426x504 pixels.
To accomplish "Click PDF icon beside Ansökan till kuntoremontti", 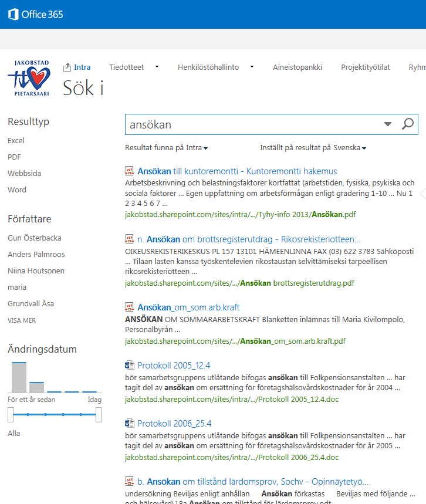I will (x=129, y=171).
